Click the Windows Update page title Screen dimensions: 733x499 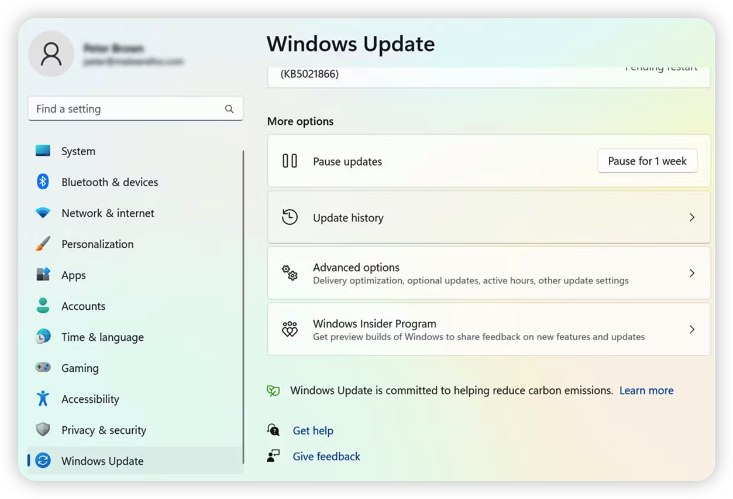tap(351, 44)
